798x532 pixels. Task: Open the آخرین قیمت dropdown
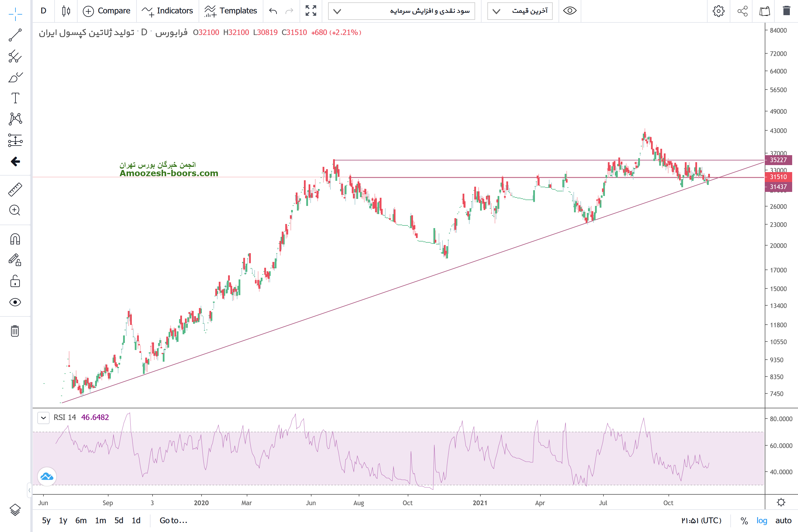point(520,11)
